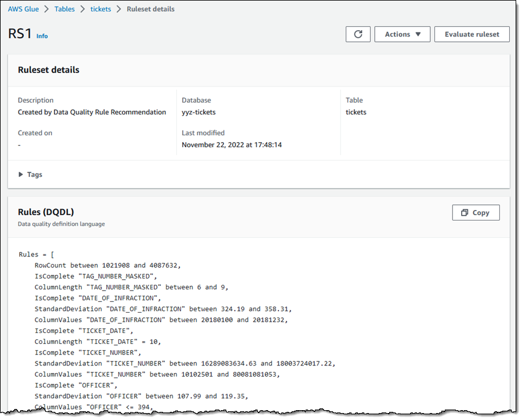
Task: Click the RS1 ruleset title
Action: pos(20,34)
